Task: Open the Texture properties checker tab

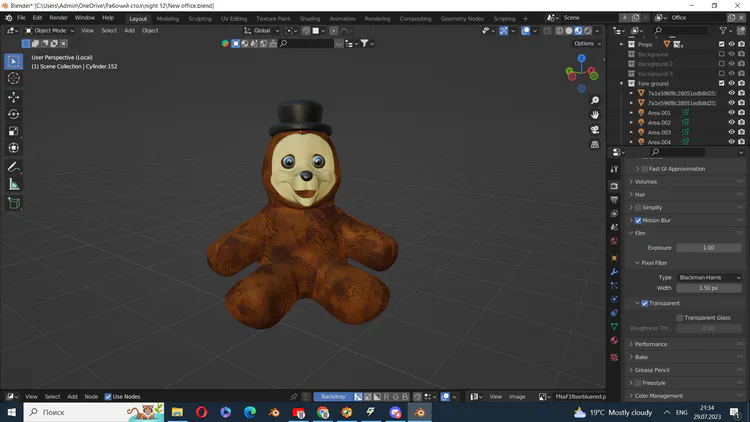Action: point(615,357)
